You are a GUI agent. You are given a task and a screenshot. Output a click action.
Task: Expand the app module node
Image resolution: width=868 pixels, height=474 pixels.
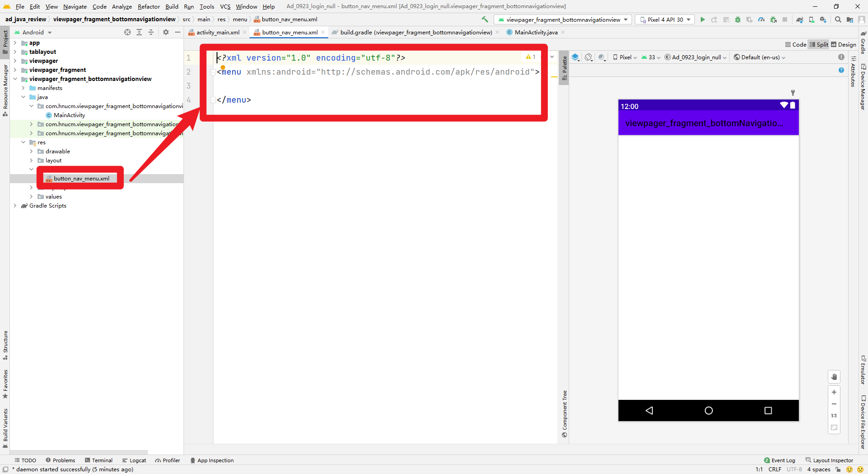pos(15,43)
